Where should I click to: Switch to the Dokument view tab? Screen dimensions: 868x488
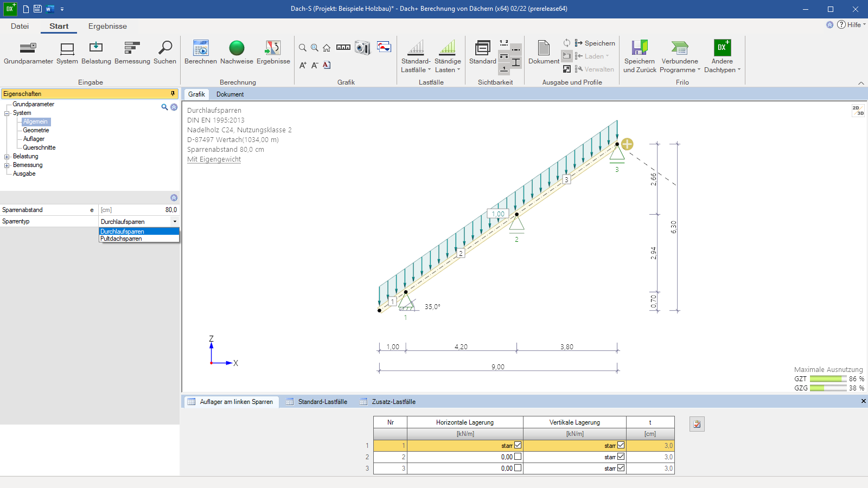click(x=230, y=94)
